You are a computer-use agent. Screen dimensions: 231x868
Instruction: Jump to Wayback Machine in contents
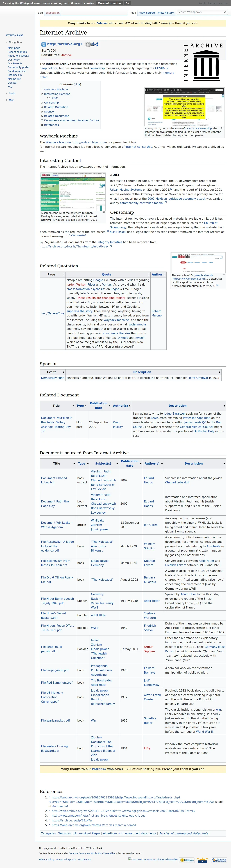[x=56, y=90]
